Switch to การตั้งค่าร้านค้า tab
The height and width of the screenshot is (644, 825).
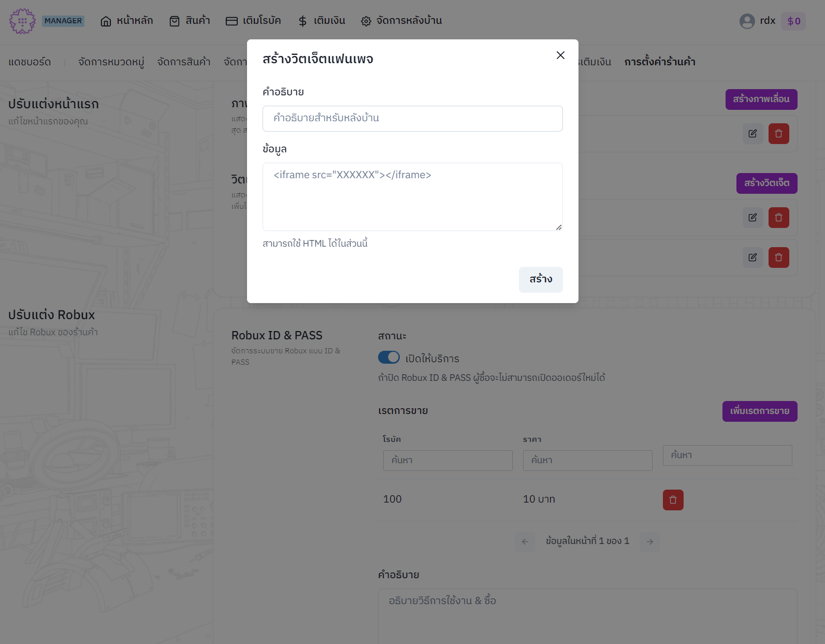(659, 62)
